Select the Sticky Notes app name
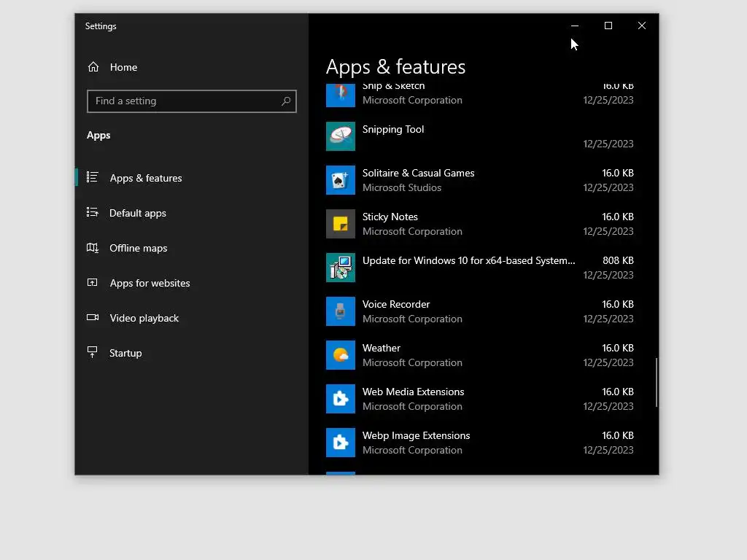The image size is (747, 560). (390, 217)
